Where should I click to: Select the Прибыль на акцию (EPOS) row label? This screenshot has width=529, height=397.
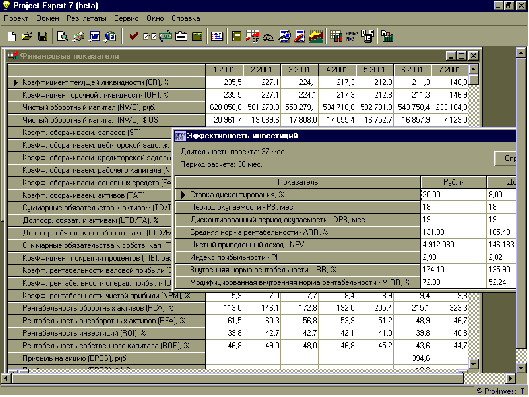point(106,358)
